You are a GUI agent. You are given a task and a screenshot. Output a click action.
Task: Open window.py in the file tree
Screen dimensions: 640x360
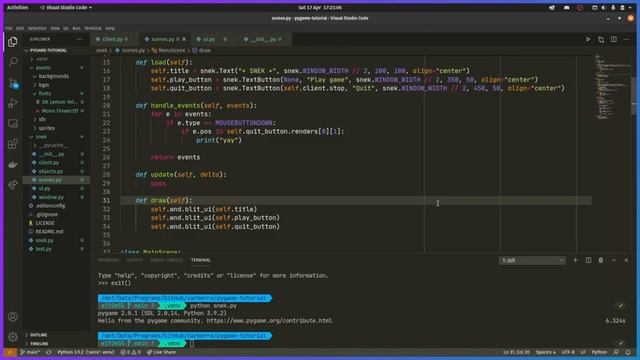[56, 197]
